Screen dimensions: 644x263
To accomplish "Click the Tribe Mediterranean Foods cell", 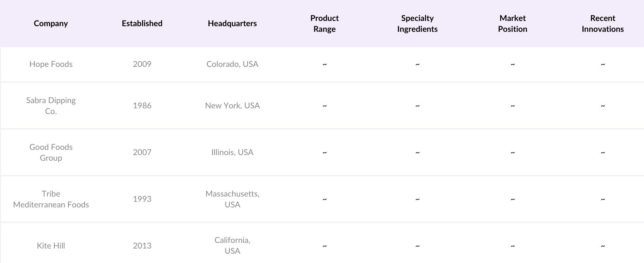I will pos(51,199).
